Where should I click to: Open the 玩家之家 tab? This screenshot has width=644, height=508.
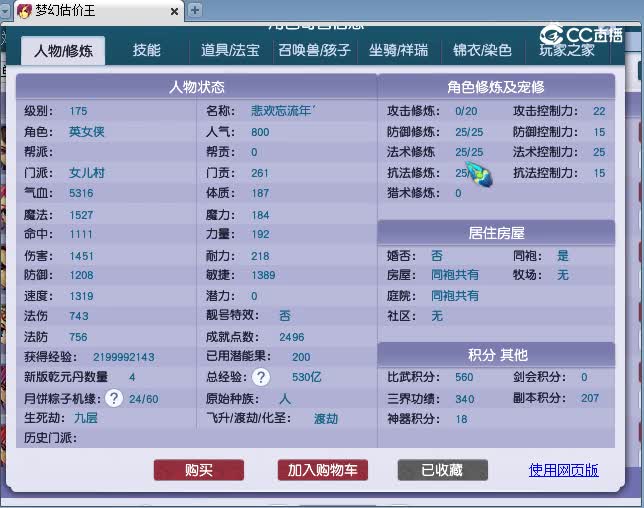(x=567, y=50)
